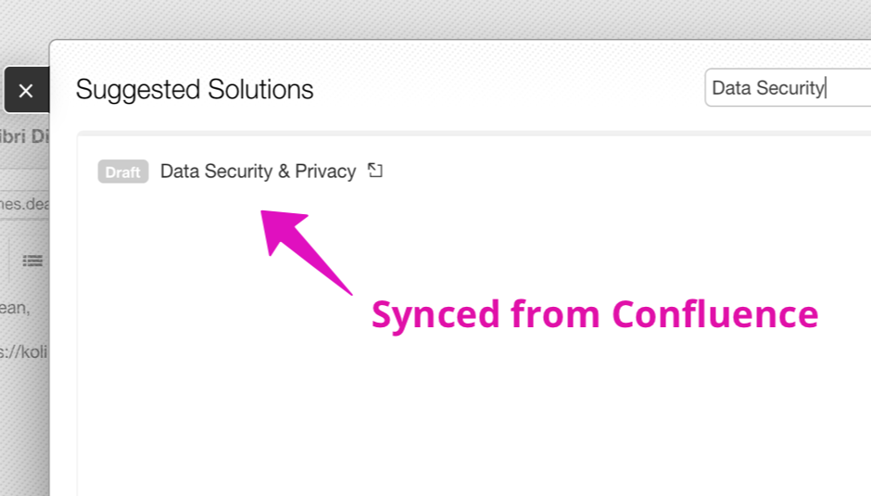Viewport: 871px width, 496px height.
Task: Open the Data Security & Privacy solution
Action: (258, 172)
